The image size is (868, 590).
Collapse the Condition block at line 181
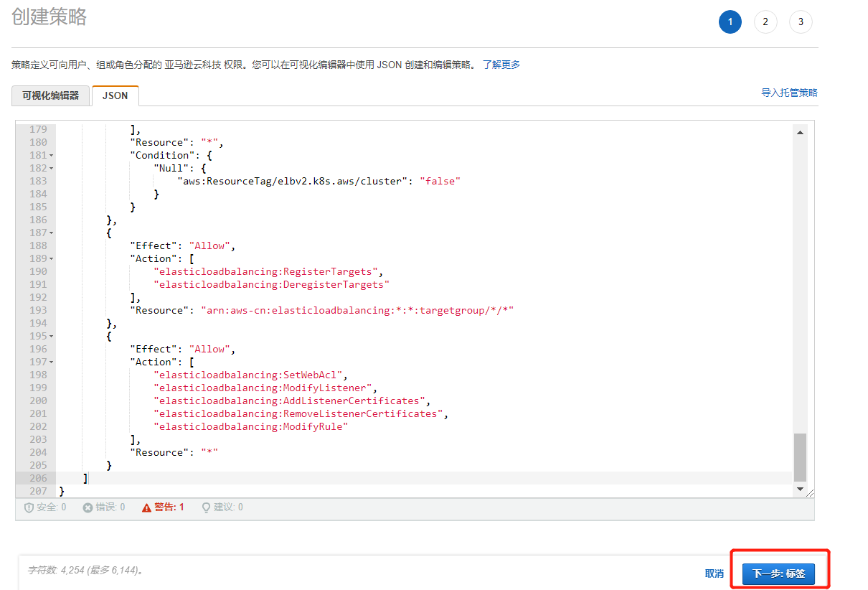[51, 156]
